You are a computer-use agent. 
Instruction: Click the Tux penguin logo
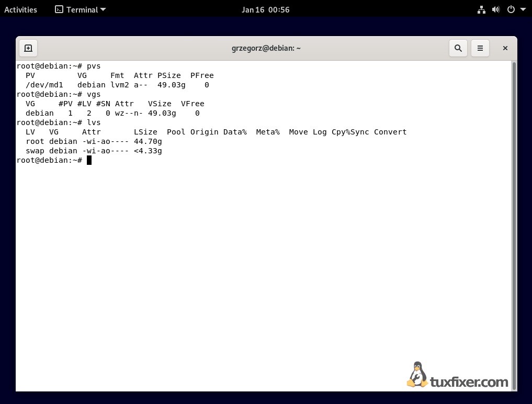[x=417, y=375]
